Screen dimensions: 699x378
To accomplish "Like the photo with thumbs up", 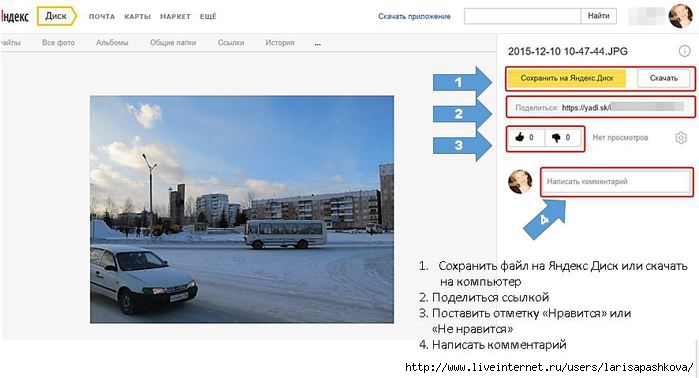I will 526,138.
